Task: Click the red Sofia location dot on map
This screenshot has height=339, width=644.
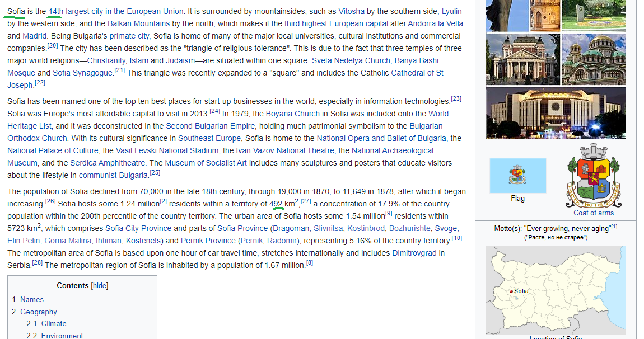Action: [511, 291]
